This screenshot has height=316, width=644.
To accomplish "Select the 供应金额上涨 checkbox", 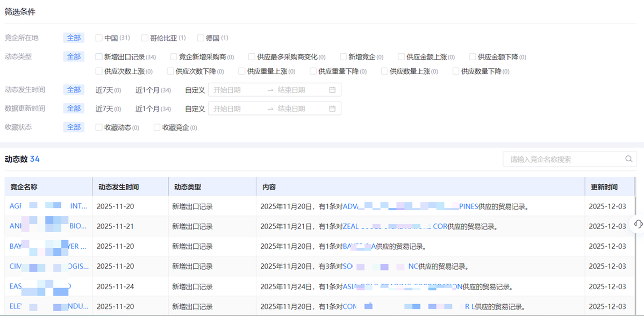I will pos(402,57).
